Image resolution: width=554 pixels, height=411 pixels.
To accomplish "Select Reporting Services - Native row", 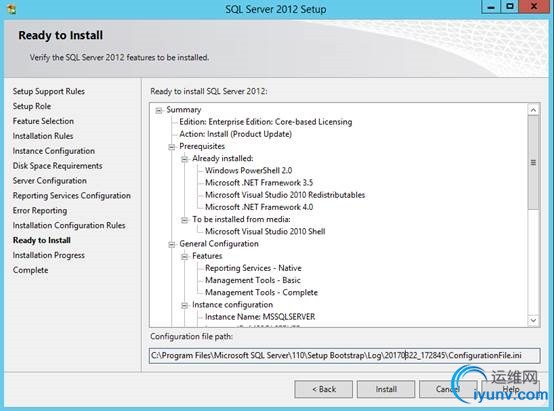I will click(253, 268).
